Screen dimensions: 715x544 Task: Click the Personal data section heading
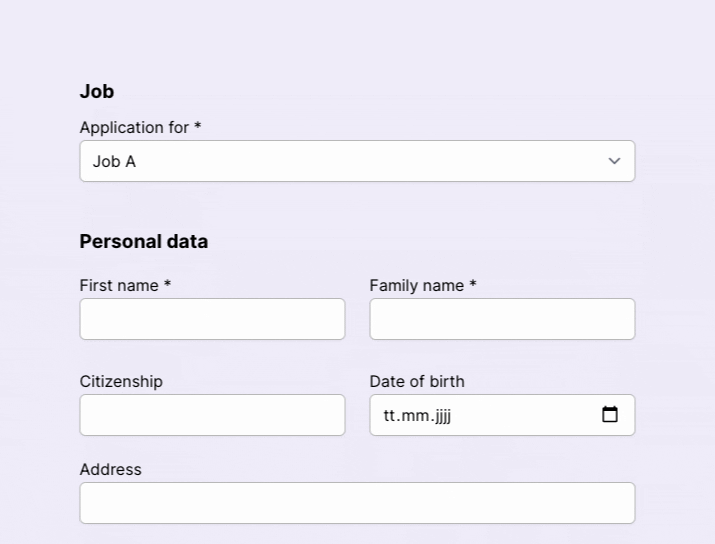tap(144, 241)
